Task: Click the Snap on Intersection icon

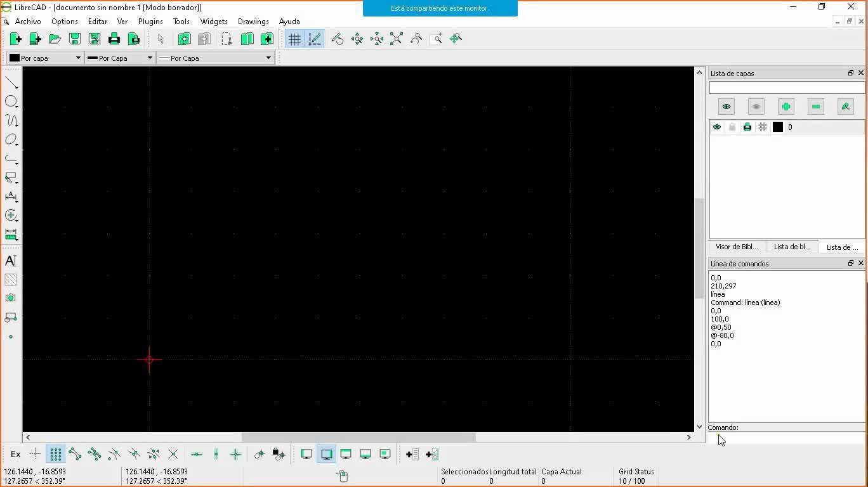Action: click(173, 454)
